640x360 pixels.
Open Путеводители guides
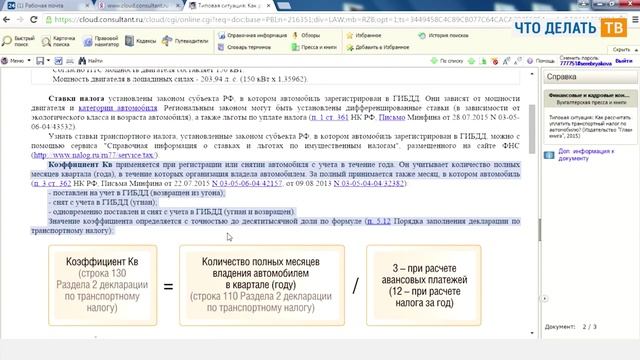point(185,41)
